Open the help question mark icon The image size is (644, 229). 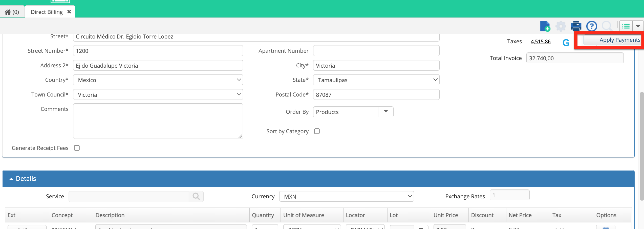[592, 26]
